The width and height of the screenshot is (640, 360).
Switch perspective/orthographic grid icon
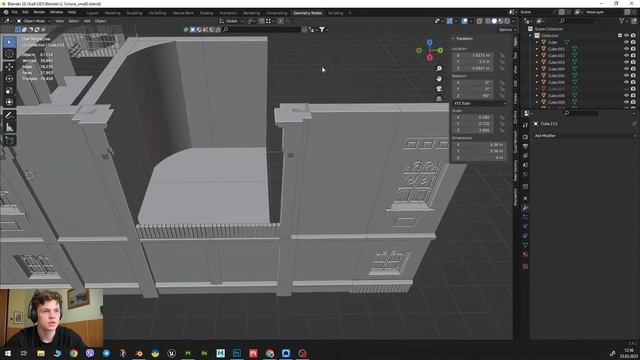[x=439, y=98]
